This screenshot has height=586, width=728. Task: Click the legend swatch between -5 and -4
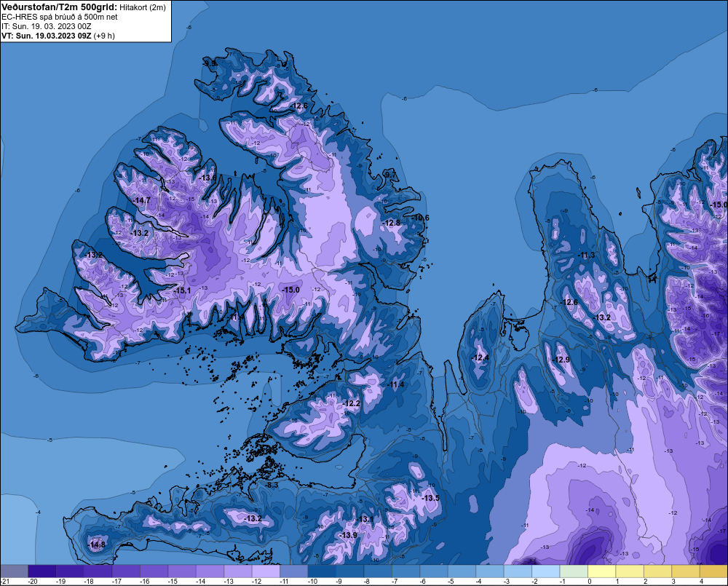pos(462,571)
